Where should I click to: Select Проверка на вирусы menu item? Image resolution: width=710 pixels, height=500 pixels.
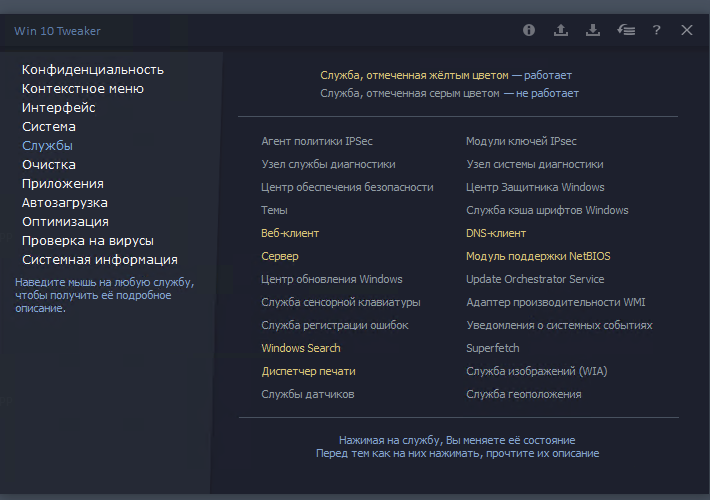tap(88, 241)
